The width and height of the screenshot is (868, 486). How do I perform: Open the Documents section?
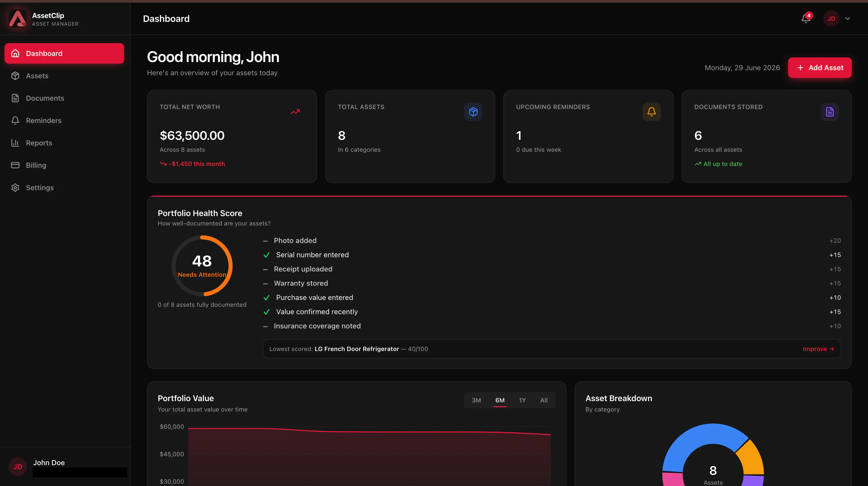coord(64,98)
